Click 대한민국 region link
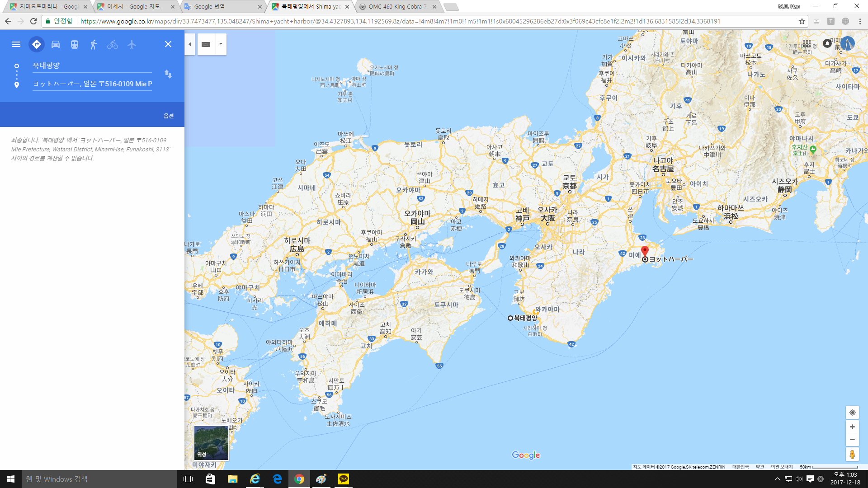This screenshot has height=488, width=868. [x=741, y=467]
